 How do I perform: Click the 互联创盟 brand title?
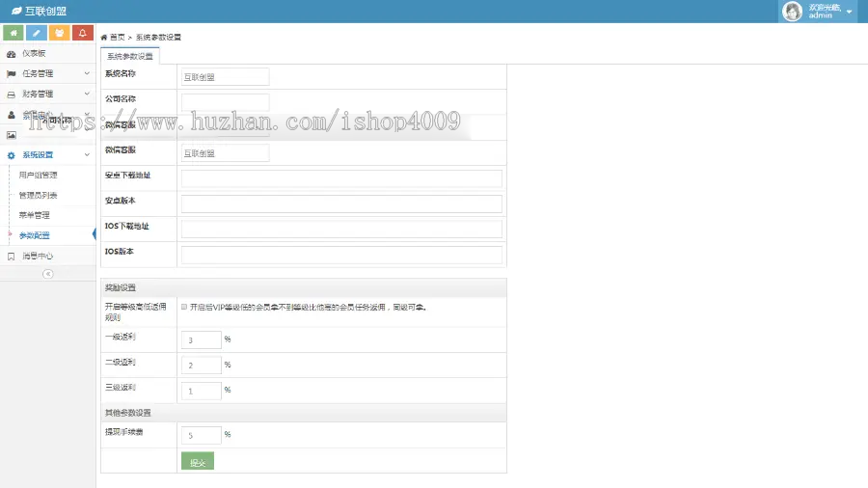coord(46,11)
